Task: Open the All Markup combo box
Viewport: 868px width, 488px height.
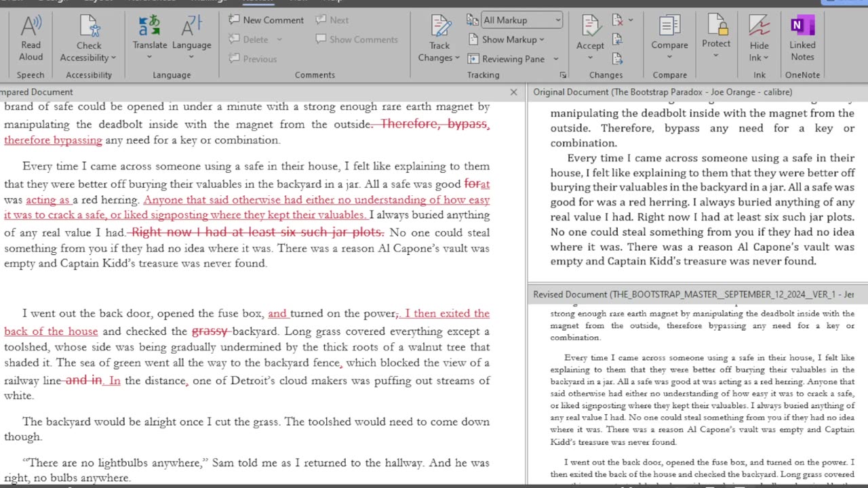Action: (521, 20)
